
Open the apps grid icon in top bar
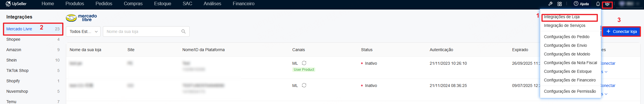click(560, 4)
